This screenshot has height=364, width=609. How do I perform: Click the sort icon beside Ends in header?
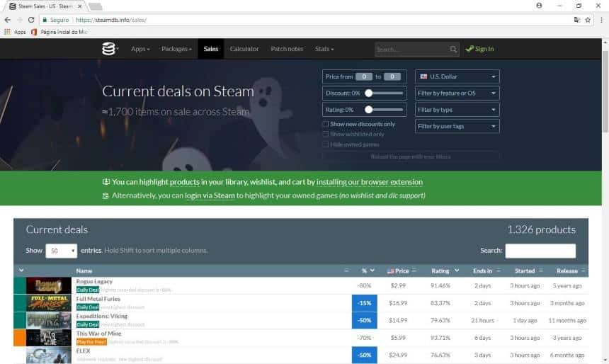[x=499, y=271]
